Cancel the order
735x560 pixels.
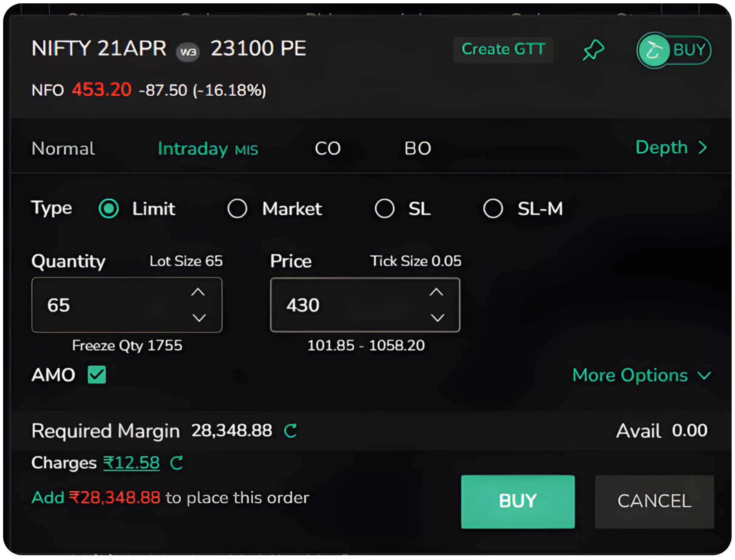click(654, 501)
